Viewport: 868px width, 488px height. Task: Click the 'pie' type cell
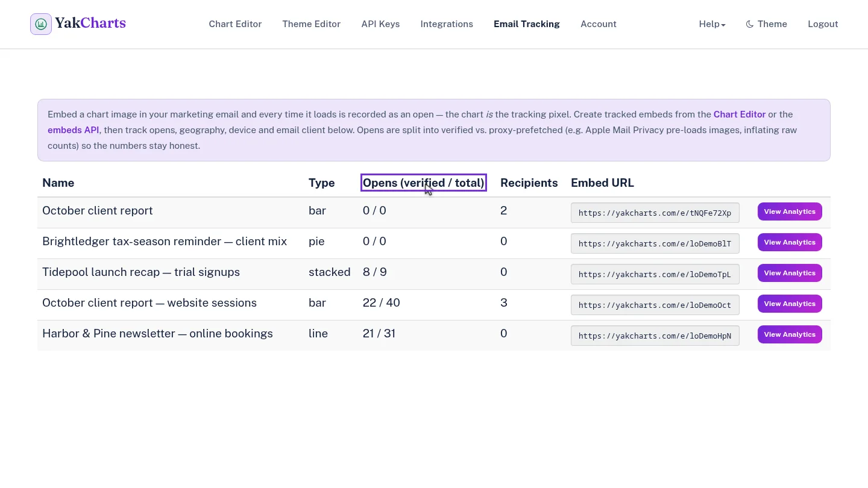[x=316, y=242]
